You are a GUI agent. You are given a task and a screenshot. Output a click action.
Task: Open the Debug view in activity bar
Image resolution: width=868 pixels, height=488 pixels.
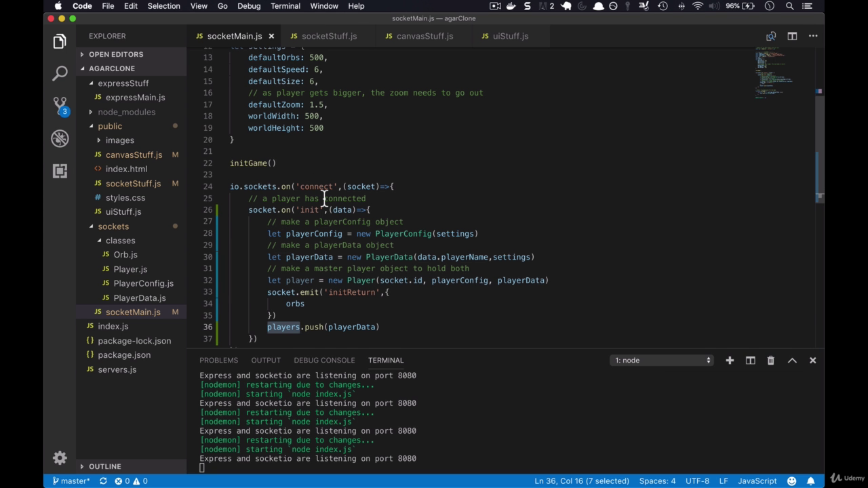[x=60, y=138]
